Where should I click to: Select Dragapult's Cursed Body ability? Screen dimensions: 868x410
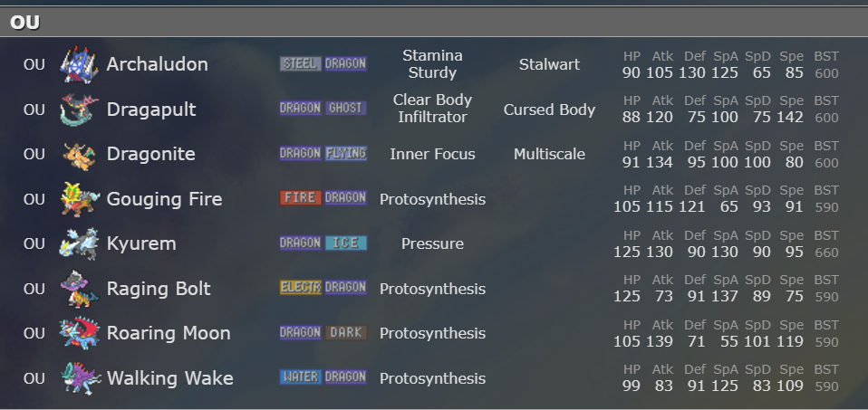tap(549, 110)
